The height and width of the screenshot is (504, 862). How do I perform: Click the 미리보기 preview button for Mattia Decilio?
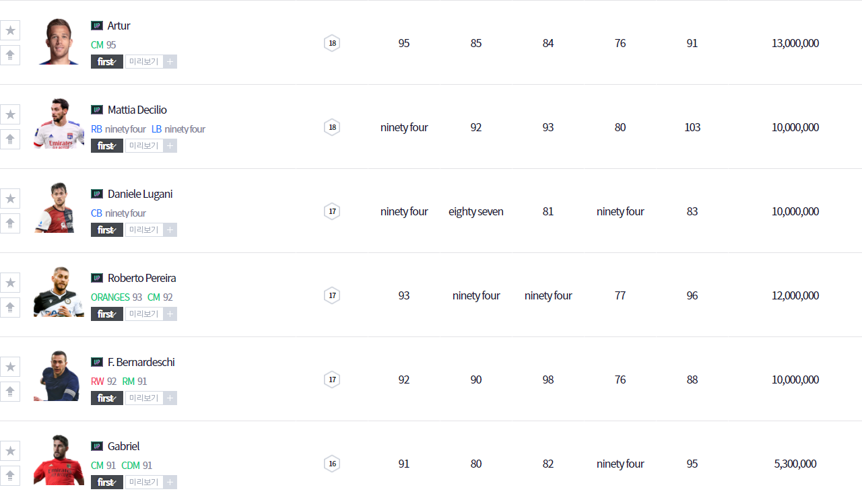(x=143, y=146)
